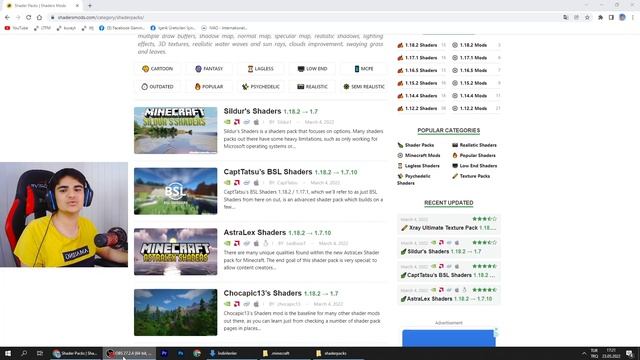The height and width of the screenshot is (360, 640).
Task: Open Premiere Pro from taskbar
Action: 164,353
